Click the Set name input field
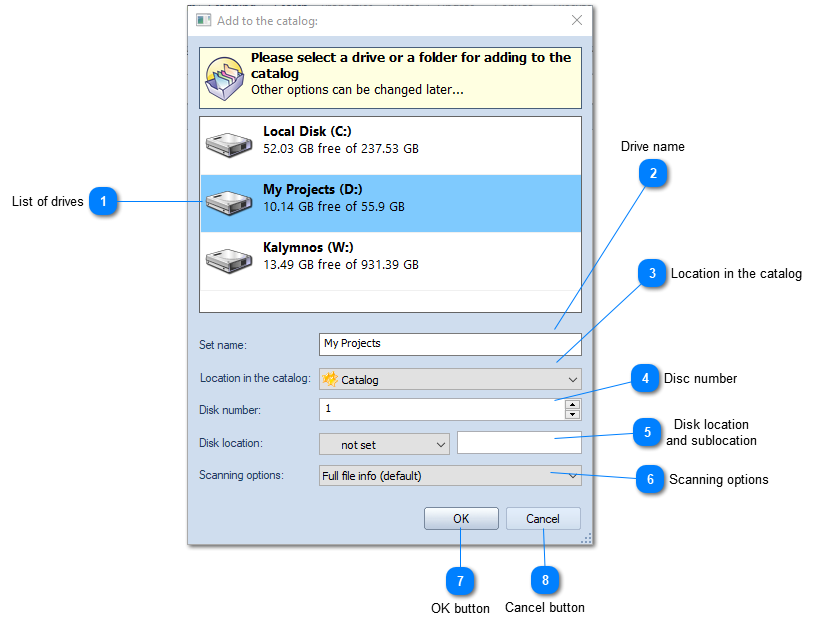This screenshot has height=632, width=818. [x=450, y=344]
